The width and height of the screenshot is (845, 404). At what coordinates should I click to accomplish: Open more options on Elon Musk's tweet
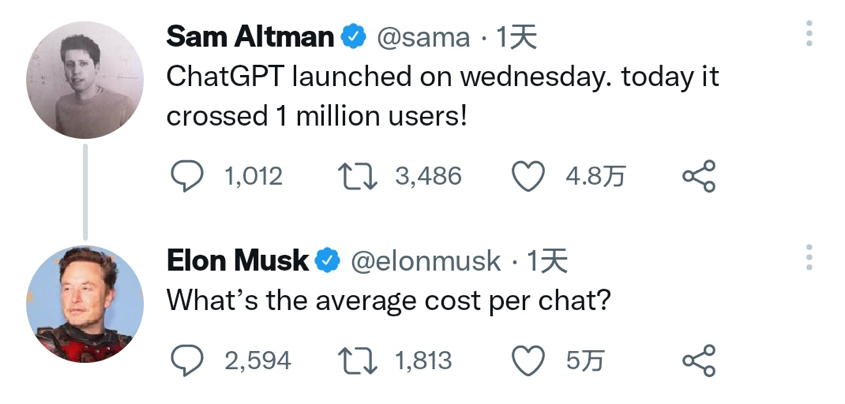pyautogui.click(x=809, y=258)
